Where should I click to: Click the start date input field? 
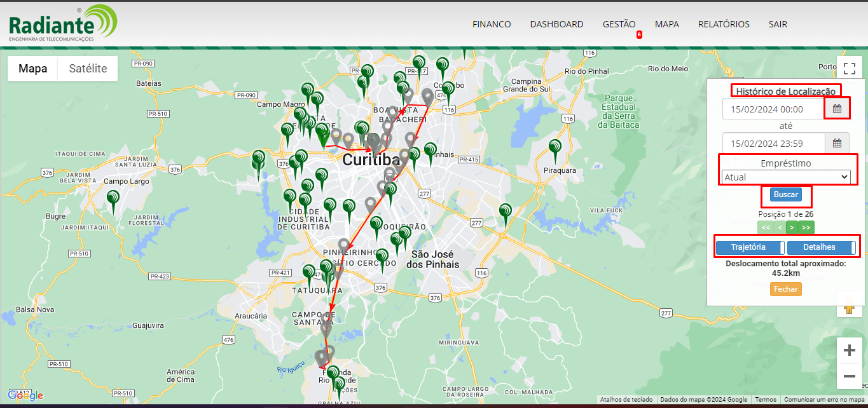point(773,109)
